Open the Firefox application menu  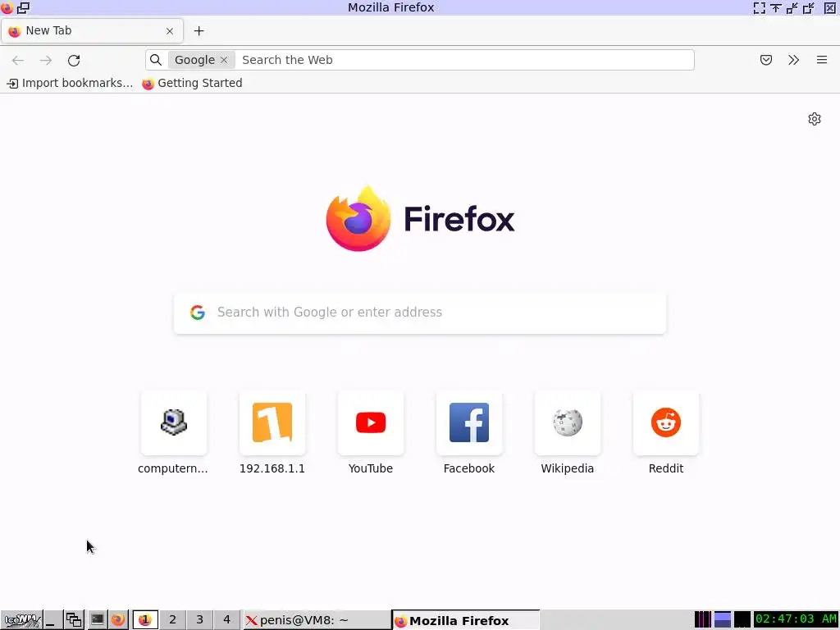tap(822, 60)
